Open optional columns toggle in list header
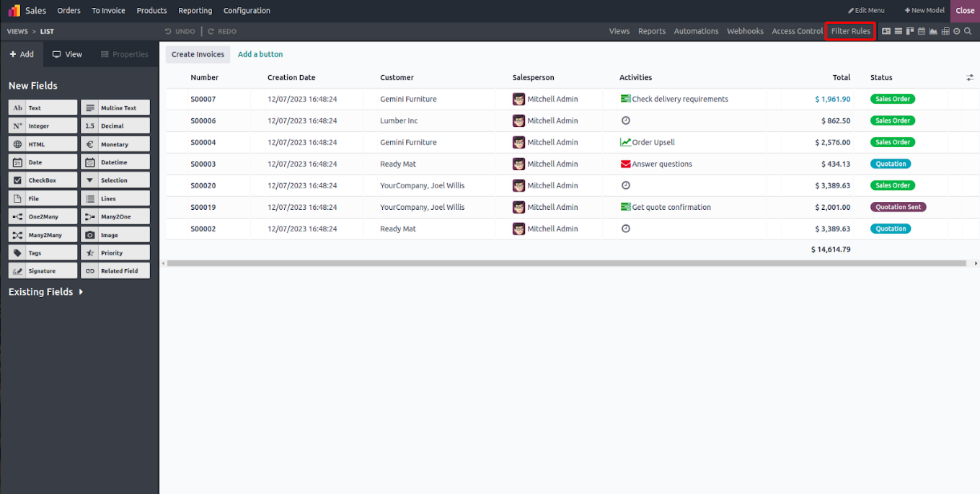The height and width of the screenshot is (494, 980). (x=970, y=77)
